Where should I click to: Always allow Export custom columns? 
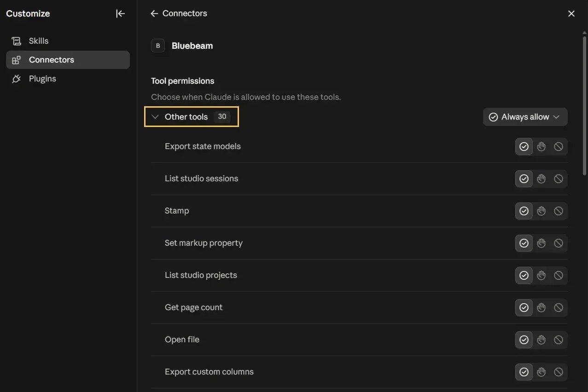[x=524, y=372]
